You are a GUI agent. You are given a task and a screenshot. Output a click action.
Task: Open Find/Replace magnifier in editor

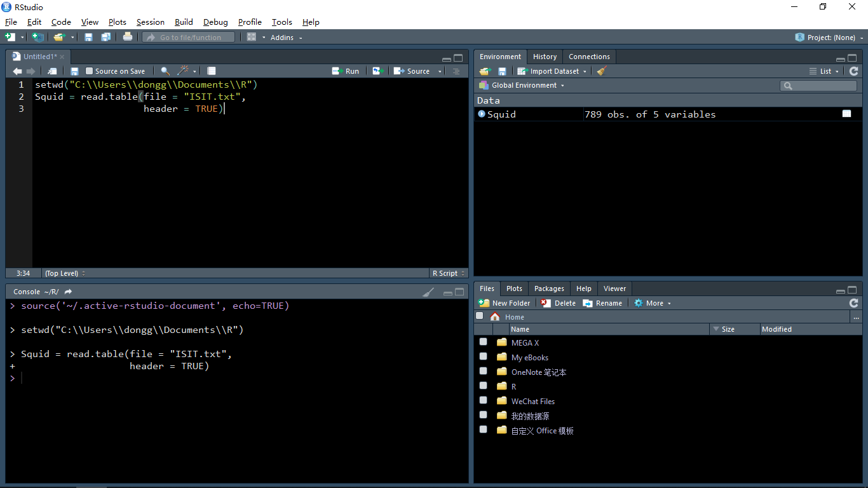pyautogui.click(x=165, y=71)
